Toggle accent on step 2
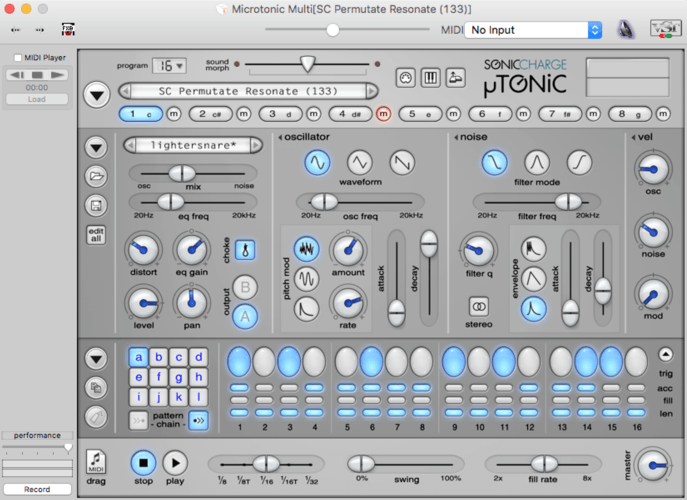687x500 pixels. click(x=264, y=387)
